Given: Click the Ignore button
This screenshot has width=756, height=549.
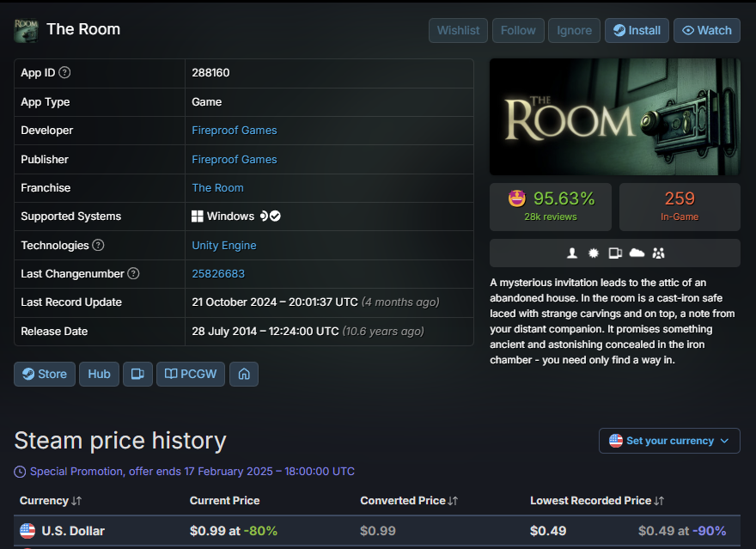Looking at the screenshot, I should coord(574,30).
